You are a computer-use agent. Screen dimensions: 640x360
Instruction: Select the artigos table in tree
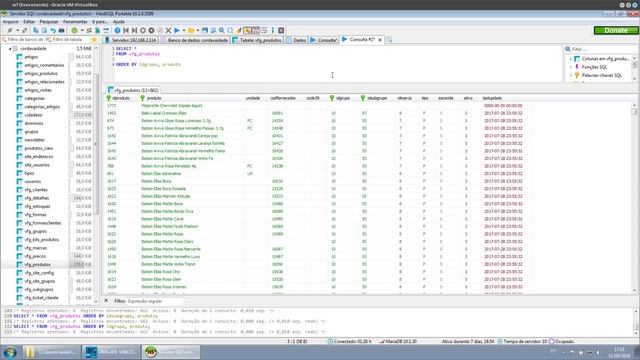(31, 57)
